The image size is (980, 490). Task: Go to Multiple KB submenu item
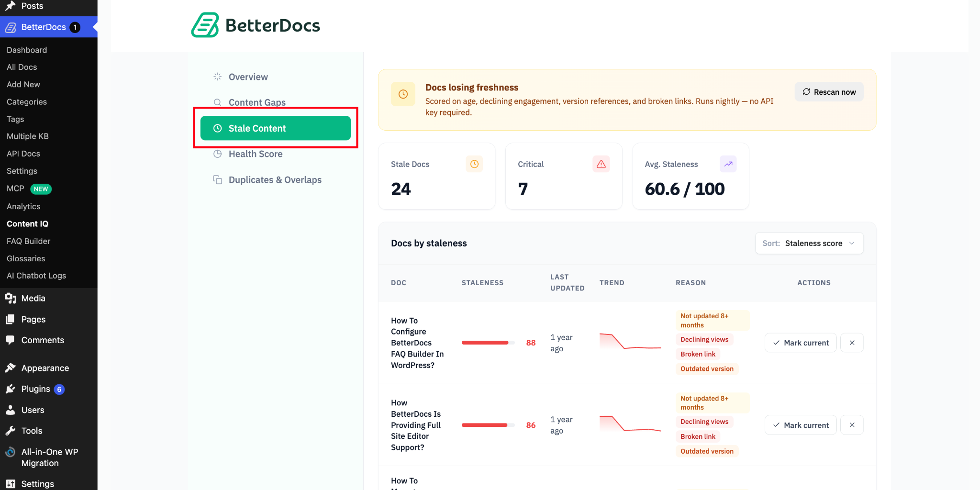pos(28,136)
